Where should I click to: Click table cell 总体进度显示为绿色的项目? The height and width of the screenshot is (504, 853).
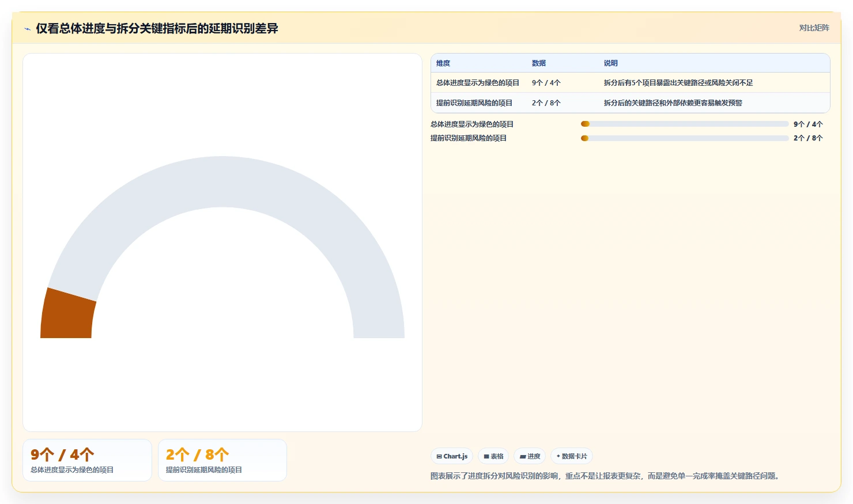478,83
